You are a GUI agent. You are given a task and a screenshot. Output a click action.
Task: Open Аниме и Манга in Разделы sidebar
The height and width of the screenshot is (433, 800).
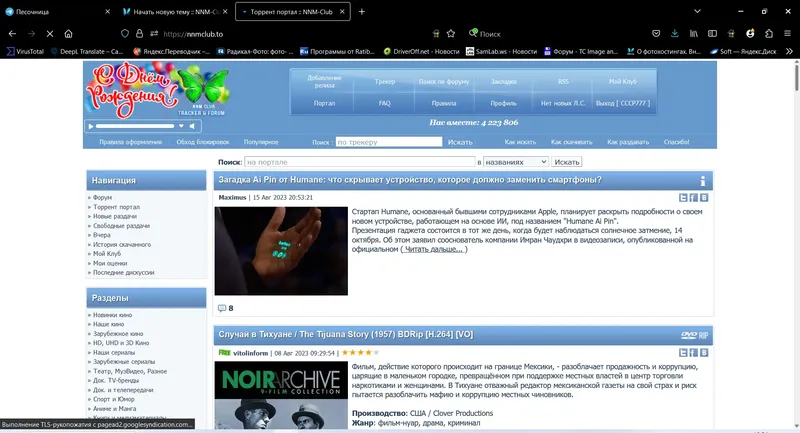pyautogui.click(x=114, y=409)
